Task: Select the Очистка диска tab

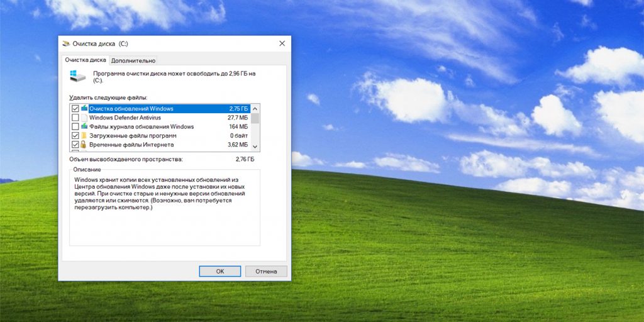Action: pyautogui.click(x=86, y=60)
